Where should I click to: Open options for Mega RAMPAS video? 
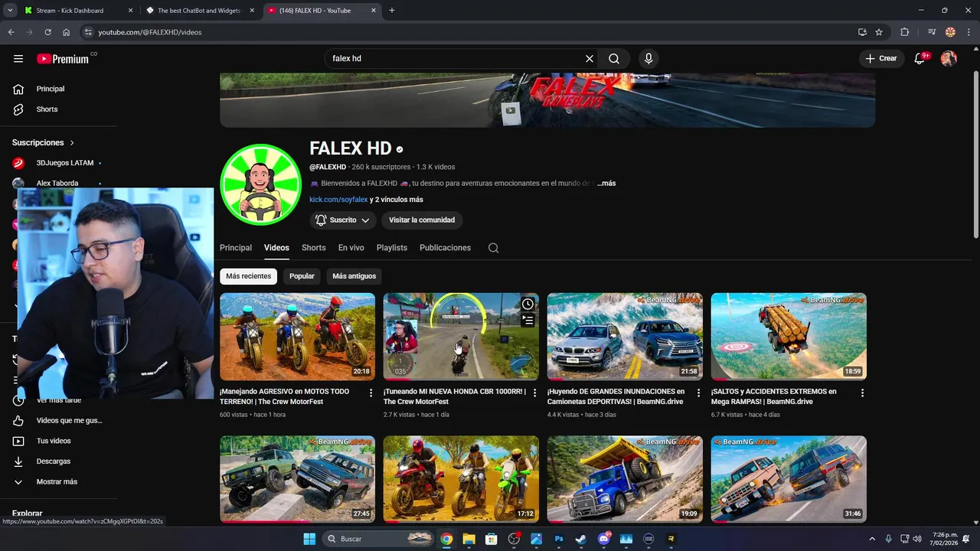point(862,393)
